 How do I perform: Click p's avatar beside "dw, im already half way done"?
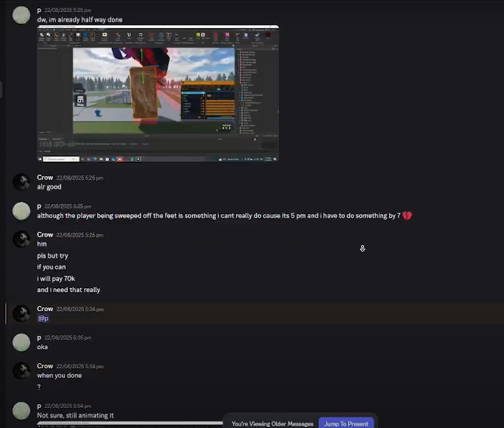point(21,15)
